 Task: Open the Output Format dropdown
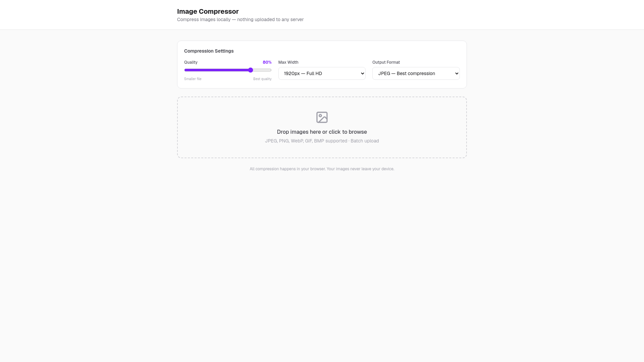[x=416, y=73]
